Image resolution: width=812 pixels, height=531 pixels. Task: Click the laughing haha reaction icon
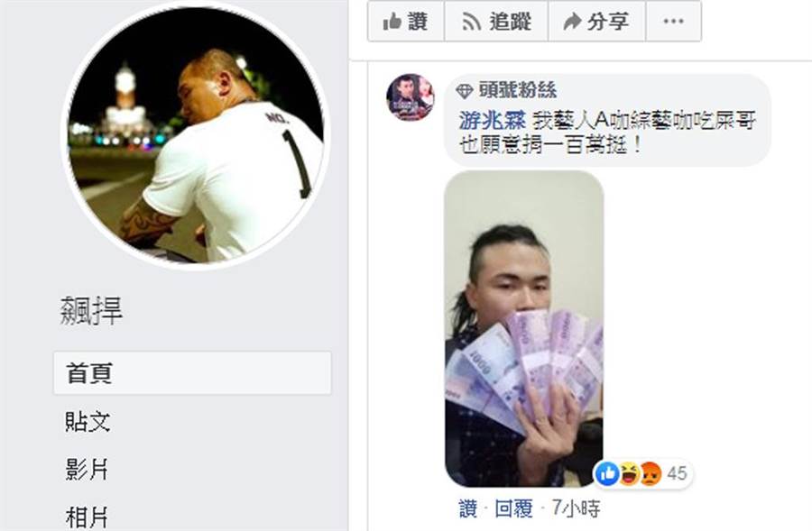[629, 473]
